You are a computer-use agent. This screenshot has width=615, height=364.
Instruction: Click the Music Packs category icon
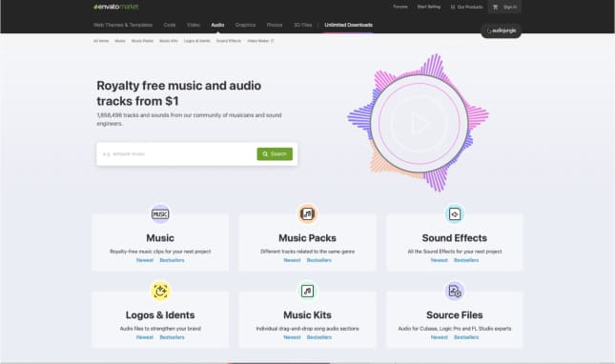(x=307, y=214)
